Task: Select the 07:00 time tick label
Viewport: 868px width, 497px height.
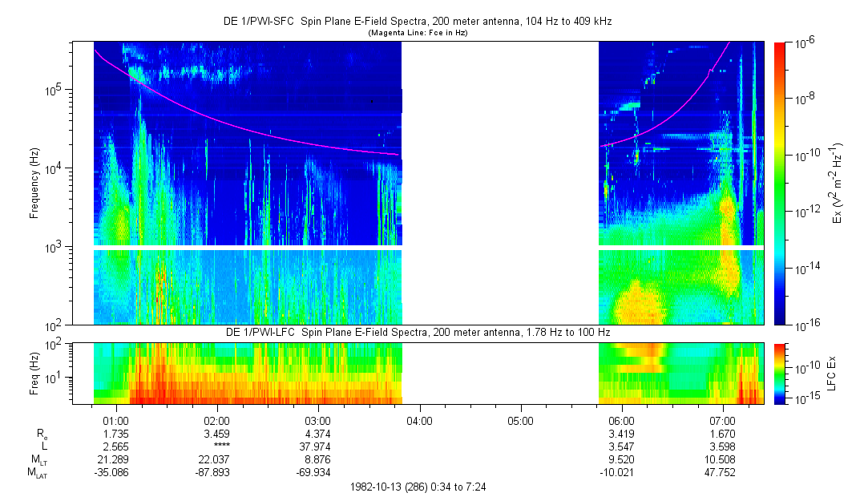Action: pos(722,420)
